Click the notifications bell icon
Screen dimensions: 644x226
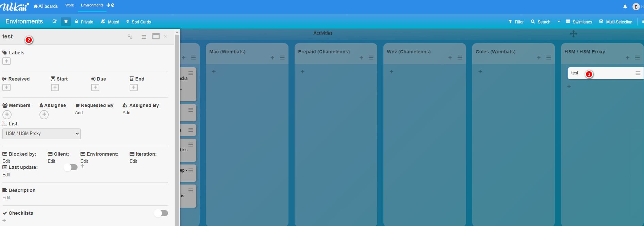[x=625, y=6]
